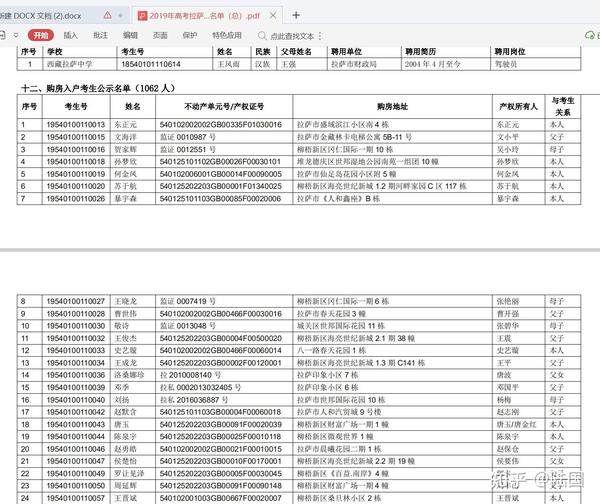Select exam number 18540101110614

pos(151,64)
